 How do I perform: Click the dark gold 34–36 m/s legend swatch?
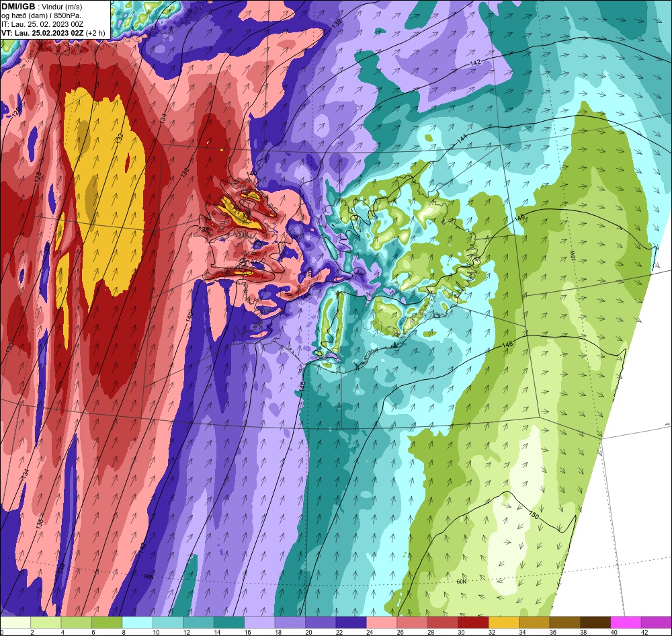(534, 623)
